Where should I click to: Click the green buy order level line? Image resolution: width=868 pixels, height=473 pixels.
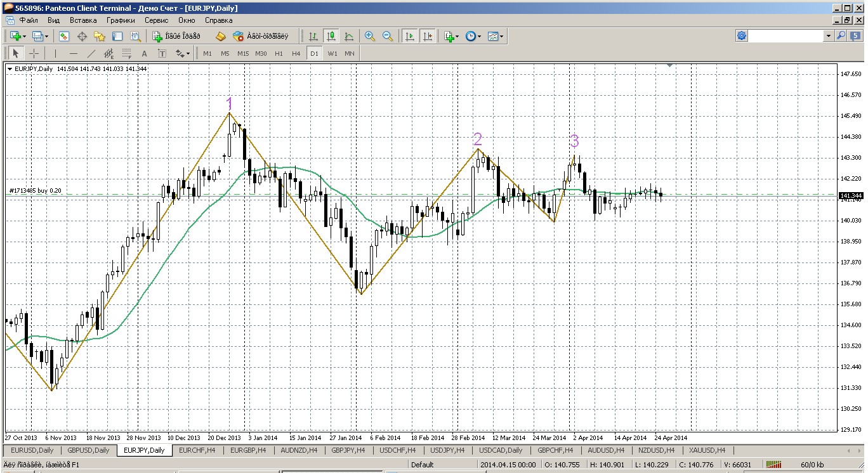[x=381, y=194]
